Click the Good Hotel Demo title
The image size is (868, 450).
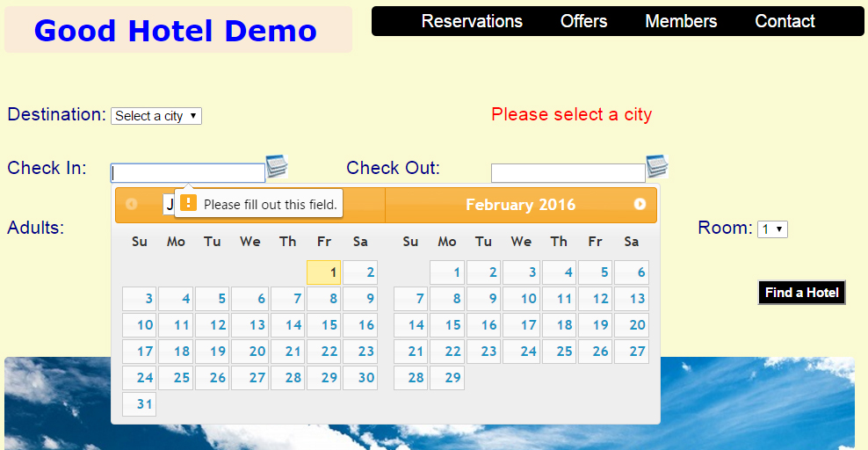(176, 31)
